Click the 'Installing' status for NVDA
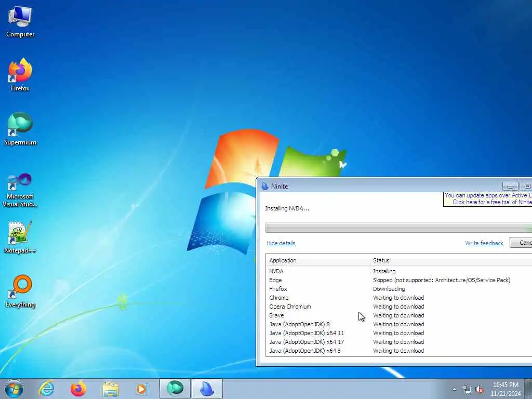This screenshot has height=399, width=532. [384, 271]
